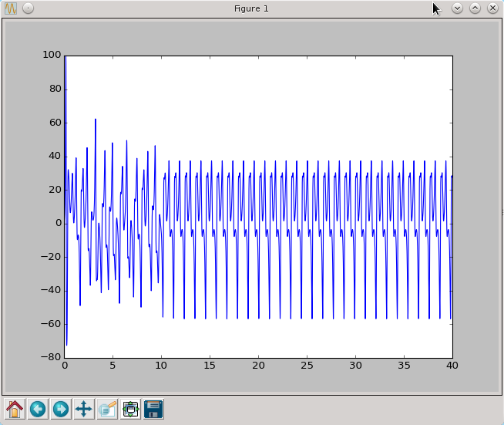Click the x-axis tick label 10
Viewport: 504px width, 425px height.
(161, 366)
